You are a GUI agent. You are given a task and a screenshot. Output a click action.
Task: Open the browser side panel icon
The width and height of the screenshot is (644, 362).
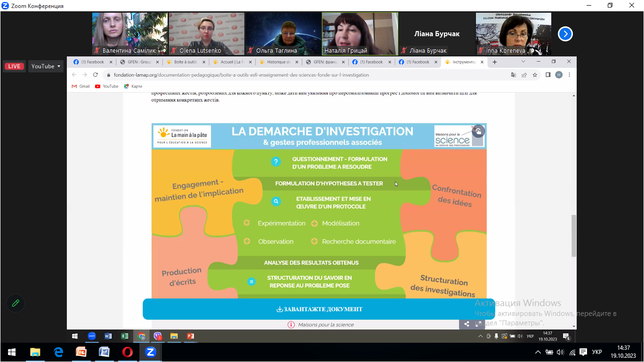click(x=548, y=75)
